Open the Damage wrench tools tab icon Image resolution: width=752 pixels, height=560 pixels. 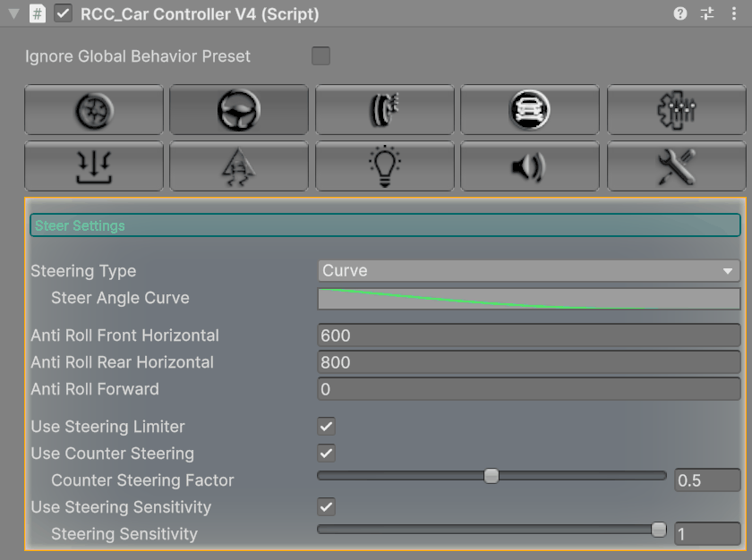coord(676,166)
